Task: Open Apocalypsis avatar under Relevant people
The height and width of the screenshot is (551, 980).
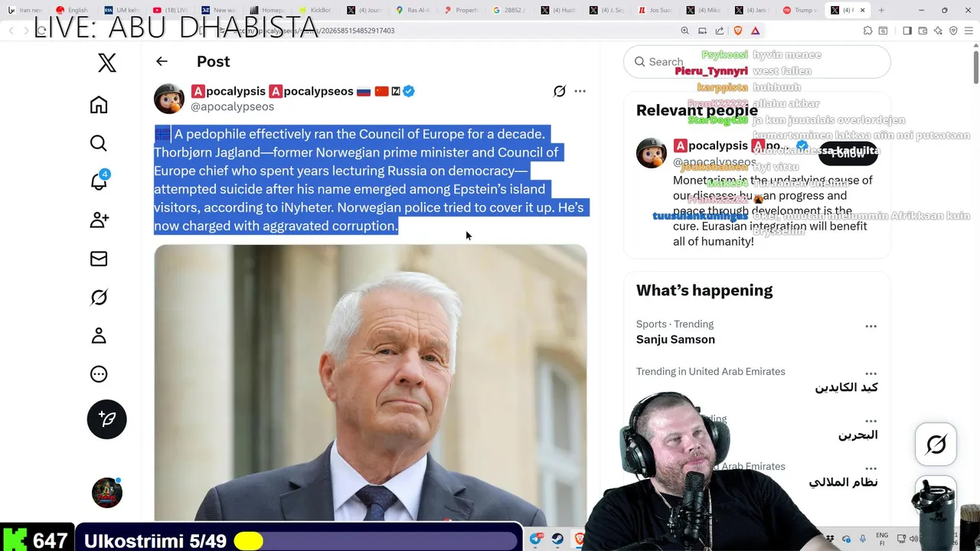Action: click(652, 153)
